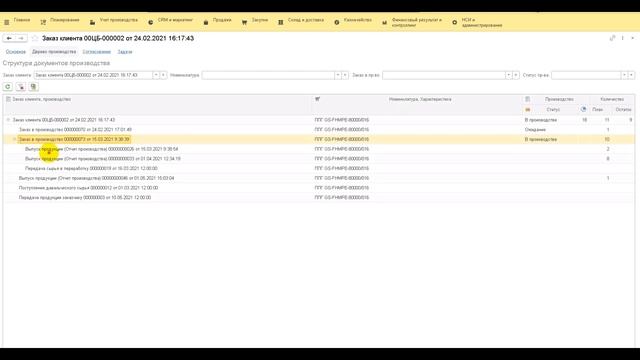This screenshot has height=360, width=640.
Task: Open the Казначейство section
Action: point(353,20)
